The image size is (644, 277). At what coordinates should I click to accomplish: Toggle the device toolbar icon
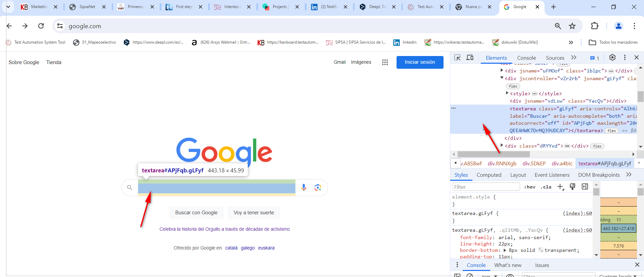click(x=470, y=58)
